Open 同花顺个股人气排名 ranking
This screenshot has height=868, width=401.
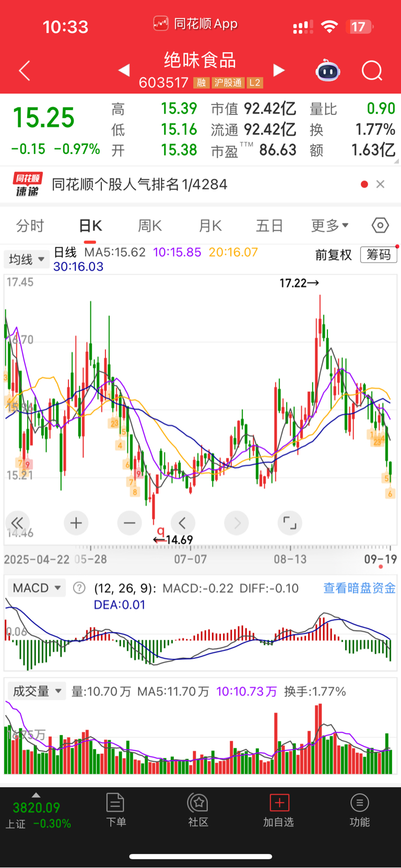click(x=139, y=184)
